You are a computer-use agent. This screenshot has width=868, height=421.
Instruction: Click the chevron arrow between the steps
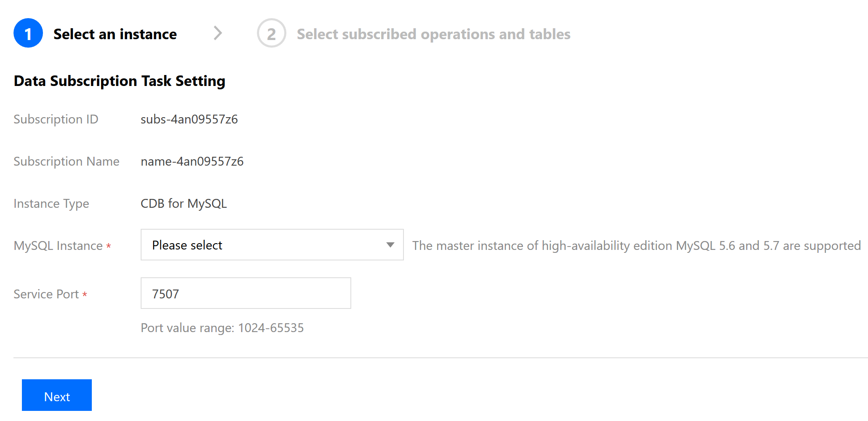click(x=218, y=33)
